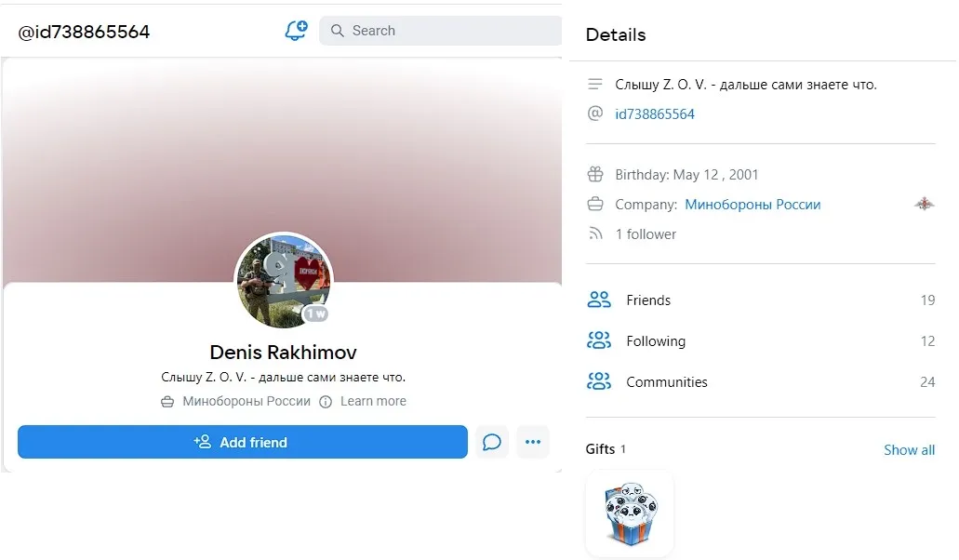The height and width of the screenshot is (560, 959).
Task: Click the info icon beside Learn more
Action: pos(326,402)
